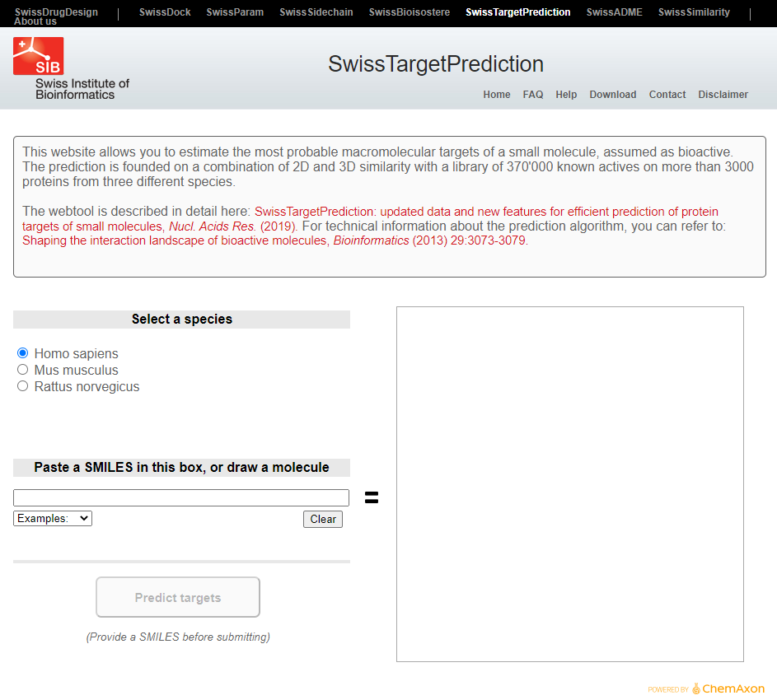The height and width of the screenshot is (700, 777).
Task: Open SwissDrugDesign in the top bar
Action: click(56, 12)
